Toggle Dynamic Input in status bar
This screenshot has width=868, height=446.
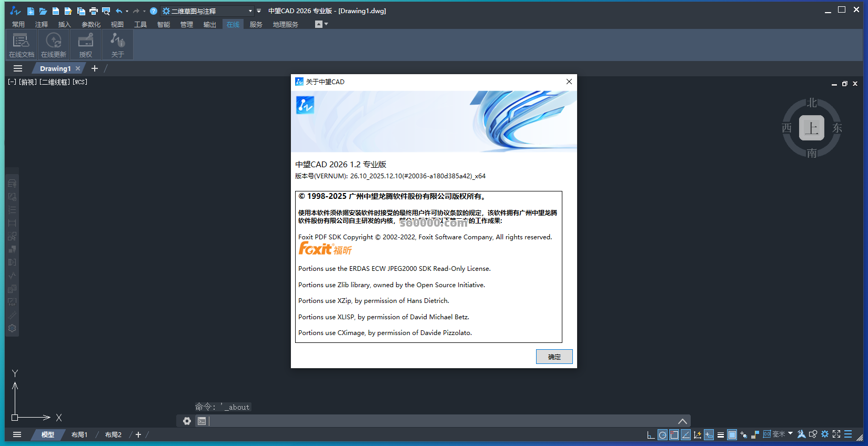coord(709,434)
